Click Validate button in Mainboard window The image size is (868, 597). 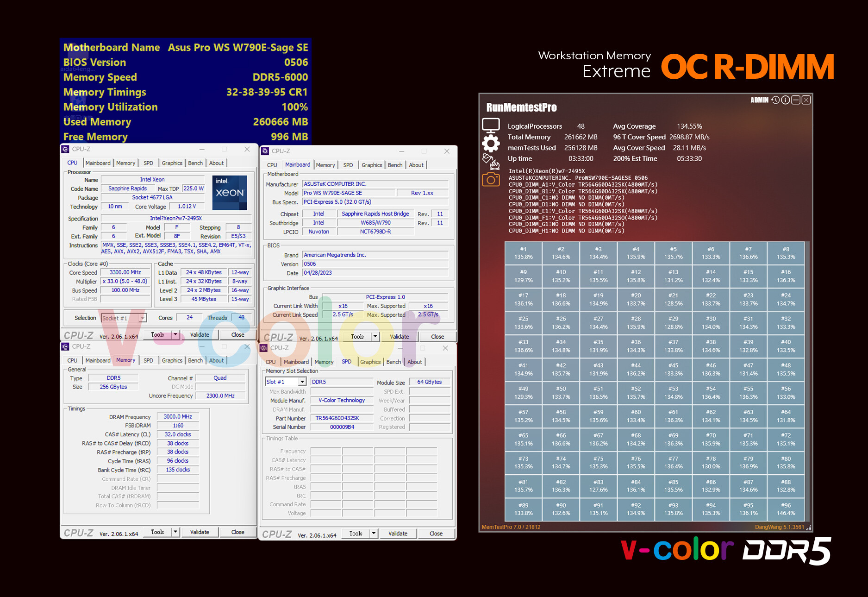(x=400, y=337)
